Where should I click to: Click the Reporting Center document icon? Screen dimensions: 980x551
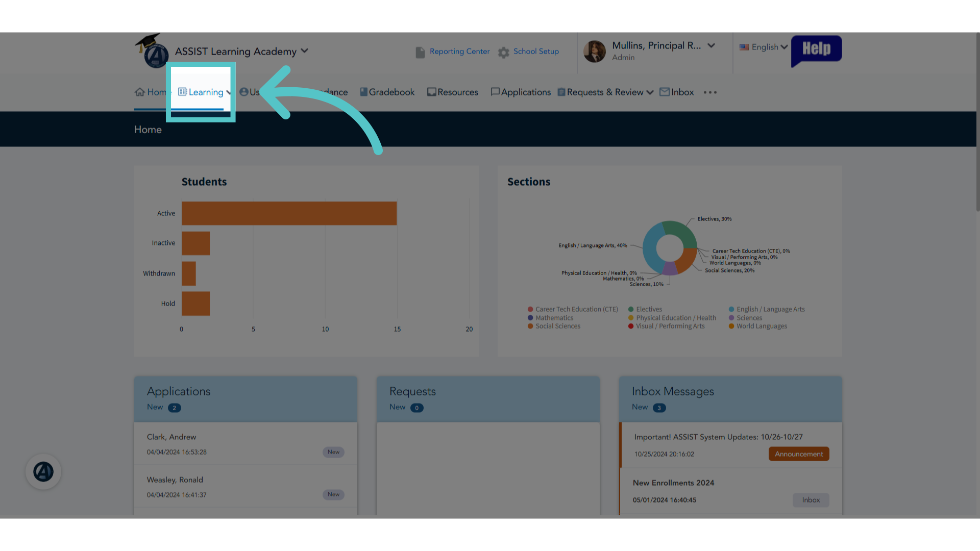point(420,53)
